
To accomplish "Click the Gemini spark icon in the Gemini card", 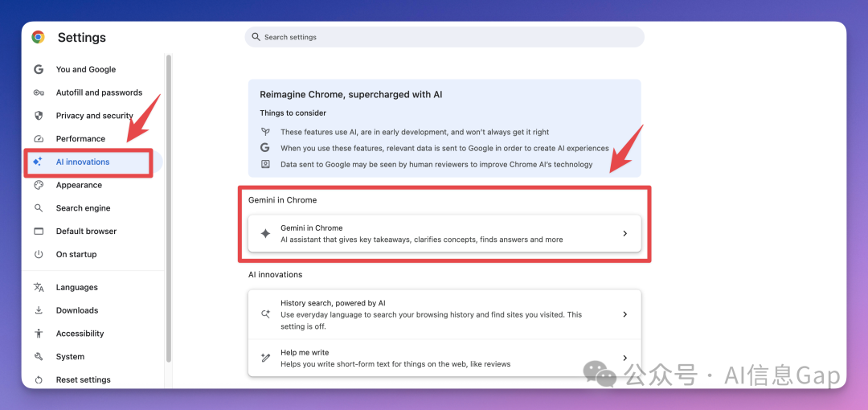I will pos(265,234).
